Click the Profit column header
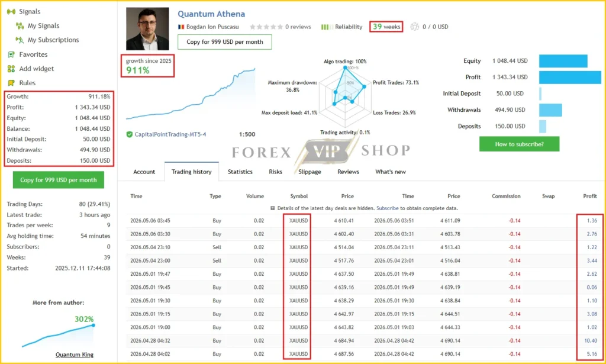The height and width of the screenshot is (364, 606). [x=590, y=197]
